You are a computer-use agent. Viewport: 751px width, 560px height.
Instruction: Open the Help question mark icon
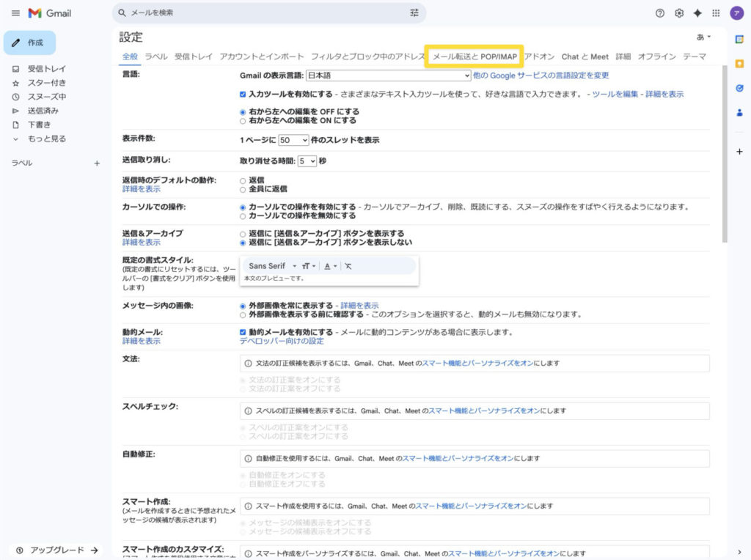pyautogui.click(x=660, y=13)
